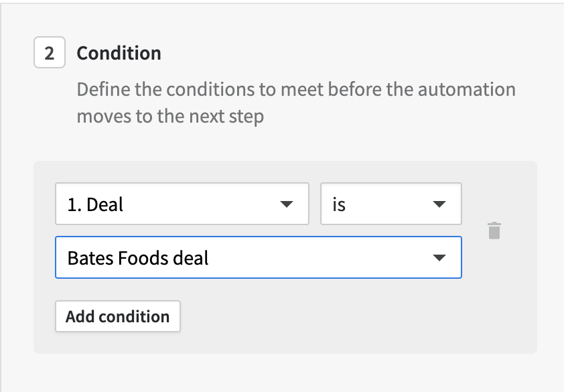Click "moves to the next step" text line
This screenshot has height=392, width=564.
(x=170, y=116)
